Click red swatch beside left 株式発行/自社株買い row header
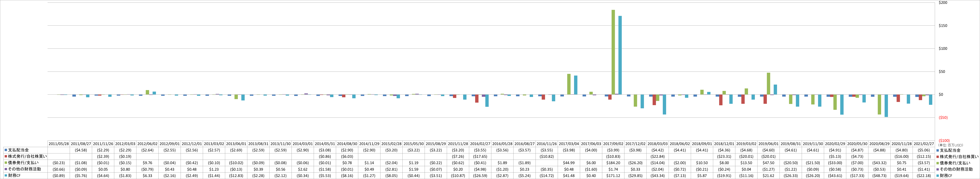This screenshot has height=179, width=980. click(x=6, y=157)
